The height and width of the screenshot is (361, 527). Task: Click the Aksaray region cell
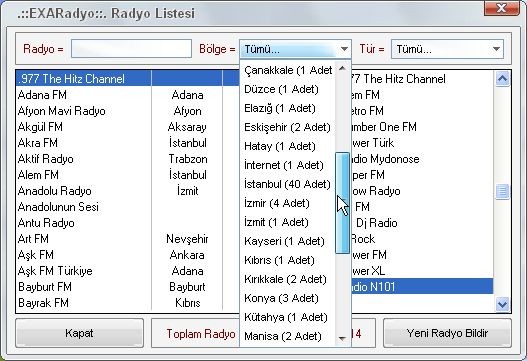188,127
